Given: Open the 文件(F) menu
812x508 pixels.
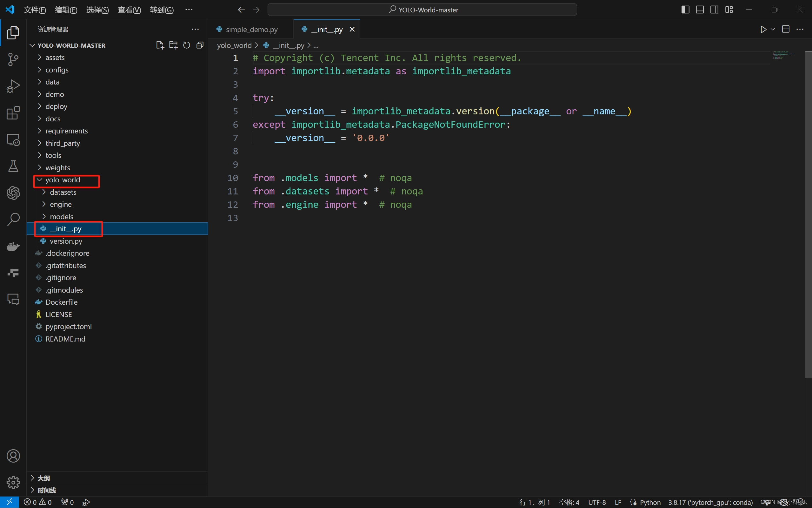Looking at the screenshot, I should [35, 10].
